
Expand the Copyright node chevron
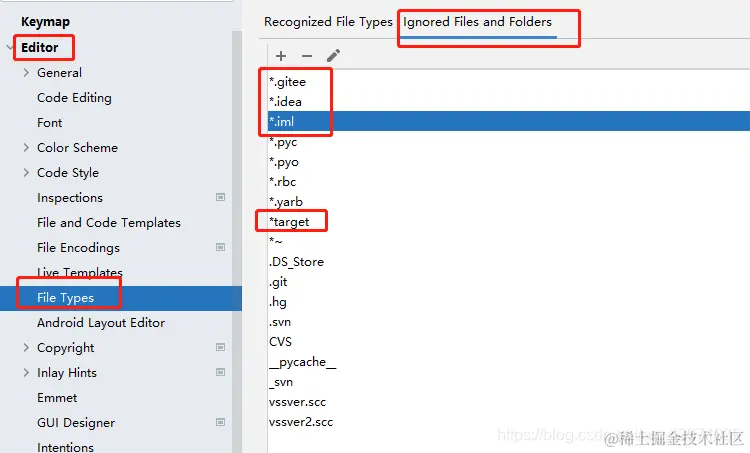tap(26, 347)
